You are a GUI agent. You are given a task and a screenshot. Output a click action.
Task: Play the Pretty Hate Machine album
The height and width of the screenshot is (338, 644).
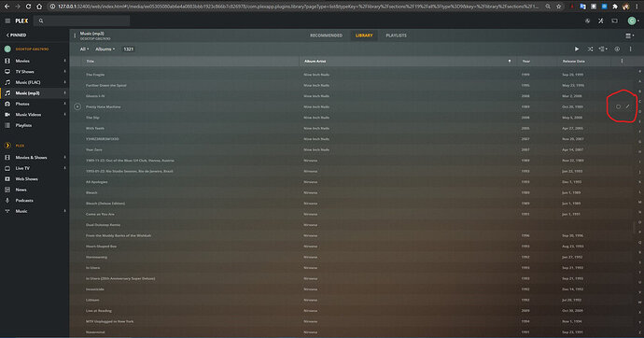[x=77, y=106]
